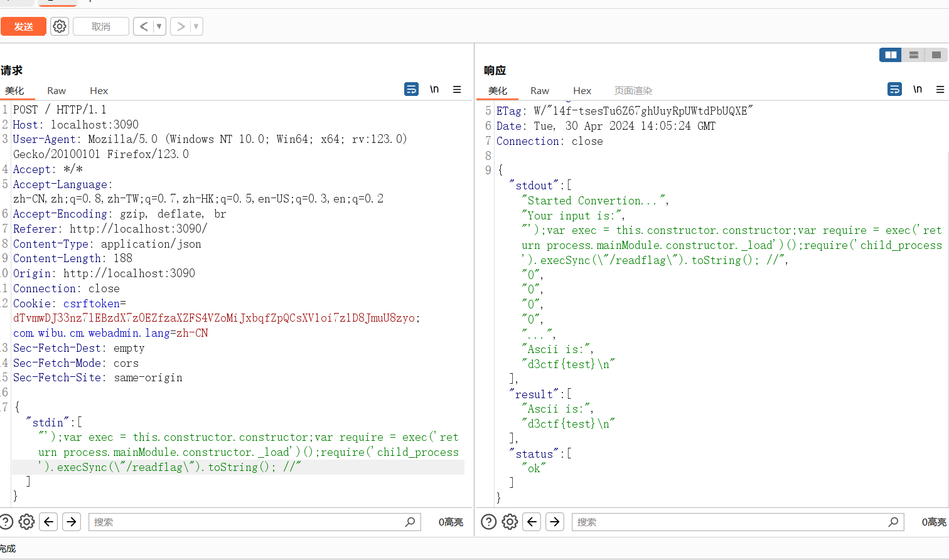Select 美化 tab in request panel
Viewport: 949px width, 560px height.
pos(14,91)
